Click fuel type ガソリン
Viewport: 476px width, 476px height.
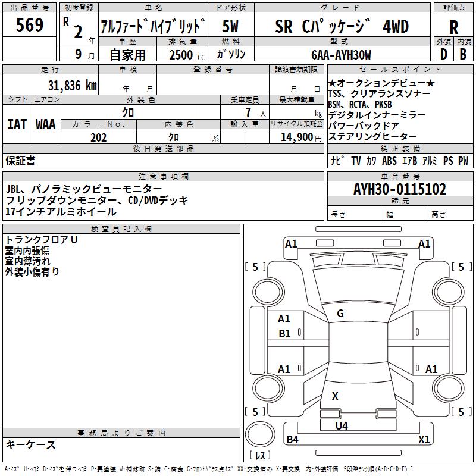(231, 54)
